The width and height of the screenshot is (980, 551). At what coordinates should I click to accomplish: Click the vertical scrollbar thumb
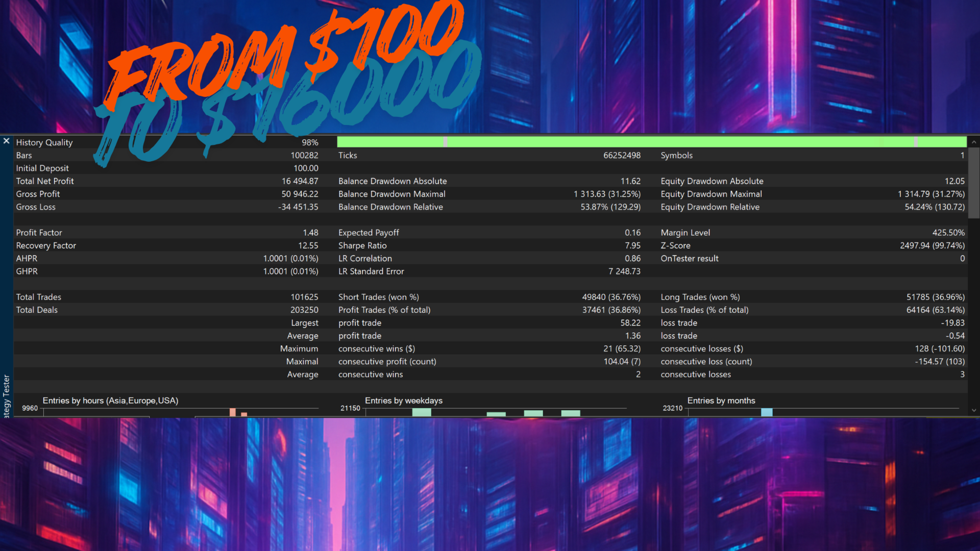pyautogui.click(x=974, y=184)
